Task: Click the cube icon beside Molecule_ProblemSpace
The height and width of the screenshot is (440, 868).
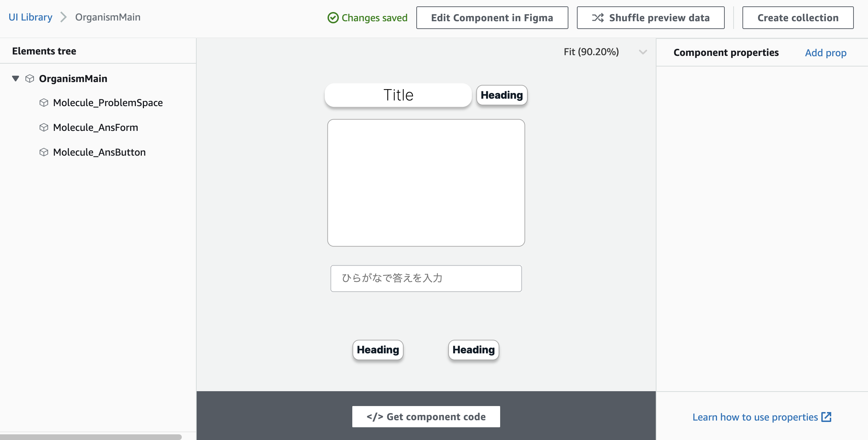Action: pos(44,103)
